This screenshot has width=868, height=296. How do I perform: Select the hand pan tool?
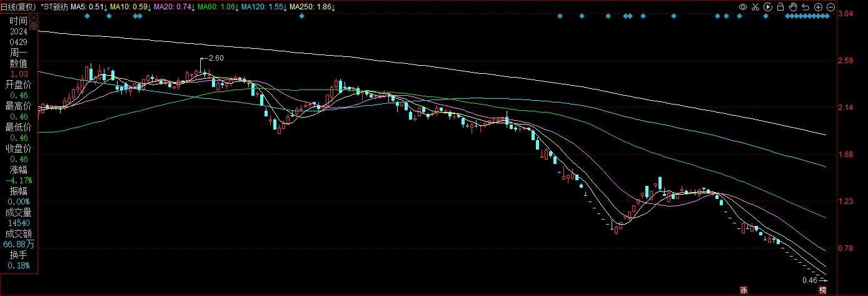[x=793, y=7]
